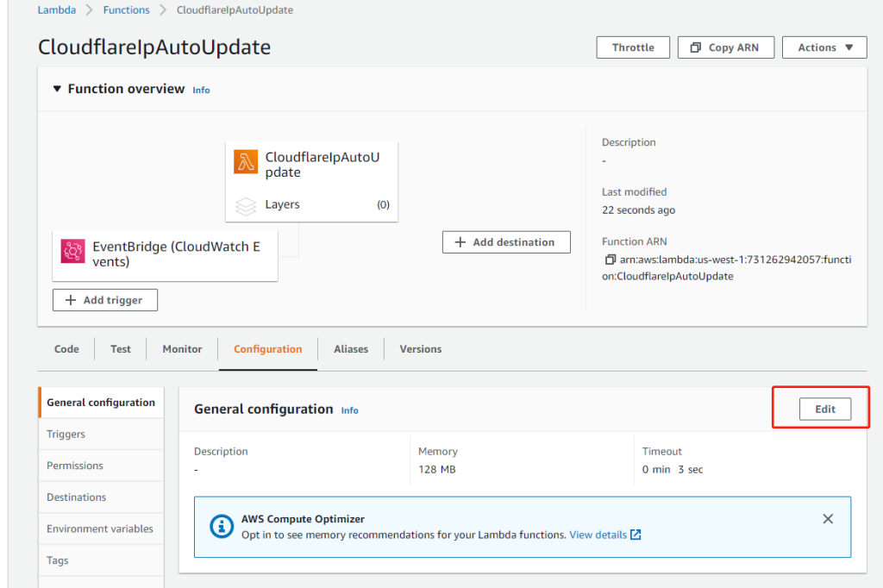Switch to the Monitor tab
The image size is (883, 588).
(x=182, y=349)
